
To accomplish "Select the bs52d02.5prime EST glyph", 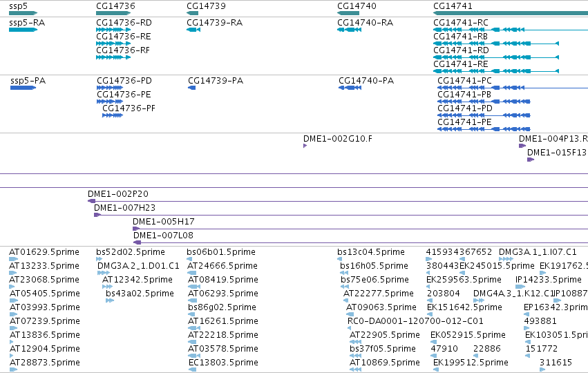I will point(99,259).
